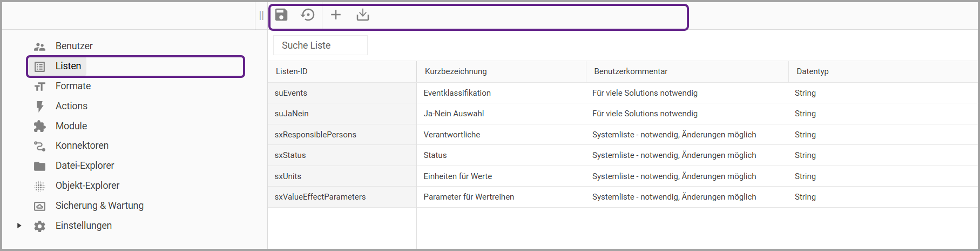The height and width of the screenshot is (251, 980).
Task: Click the Konnektoren route icon
Action: 40,146
